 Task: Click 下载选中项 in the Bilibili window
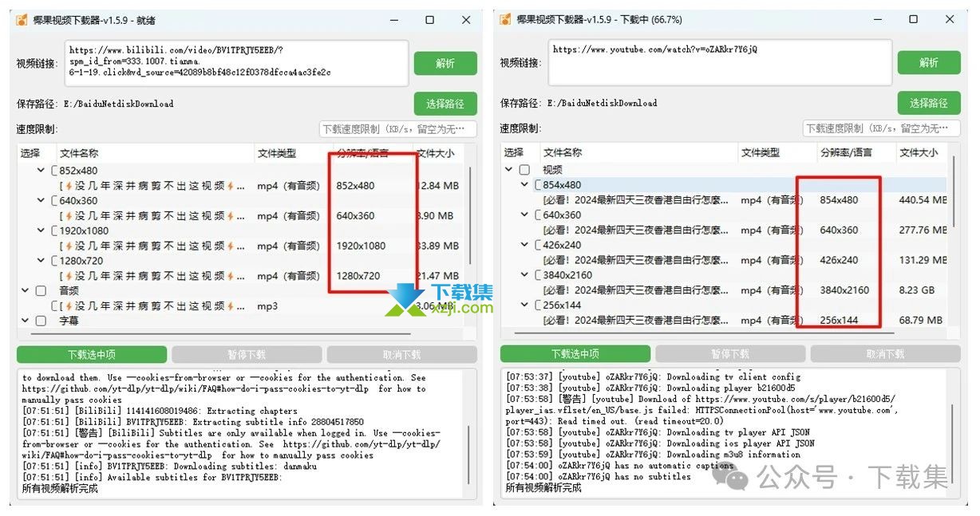click(x=92, y=355)
